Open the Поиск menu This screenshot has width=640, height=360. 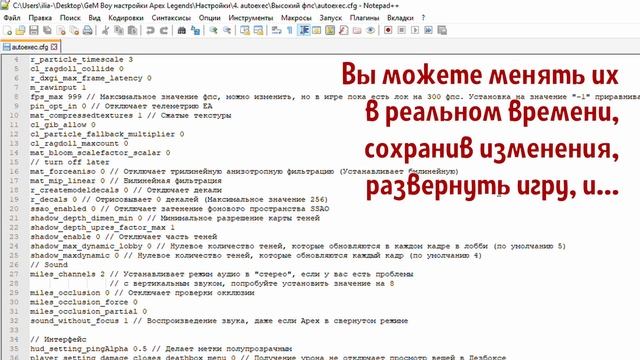coord(70,18)
